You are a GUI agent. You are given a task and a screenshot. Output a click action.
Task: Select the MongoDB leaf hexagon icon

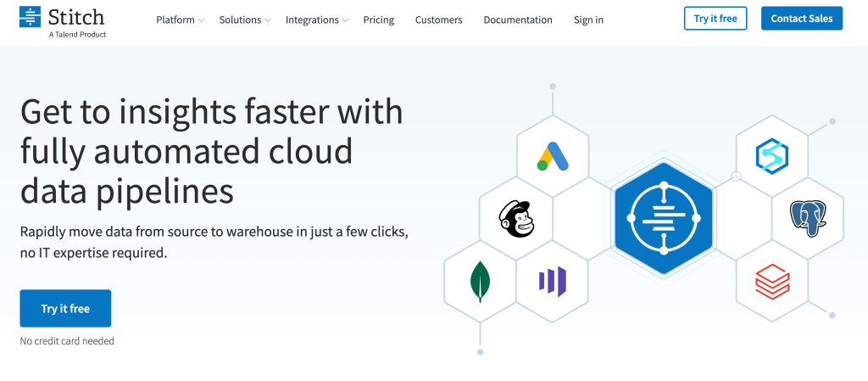pos(480,282)
